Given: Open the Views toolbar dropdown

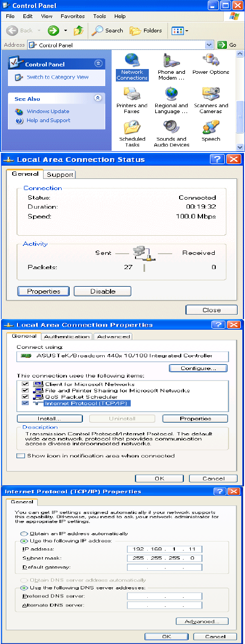Looking at the screenshot, I should pos(180,30).
